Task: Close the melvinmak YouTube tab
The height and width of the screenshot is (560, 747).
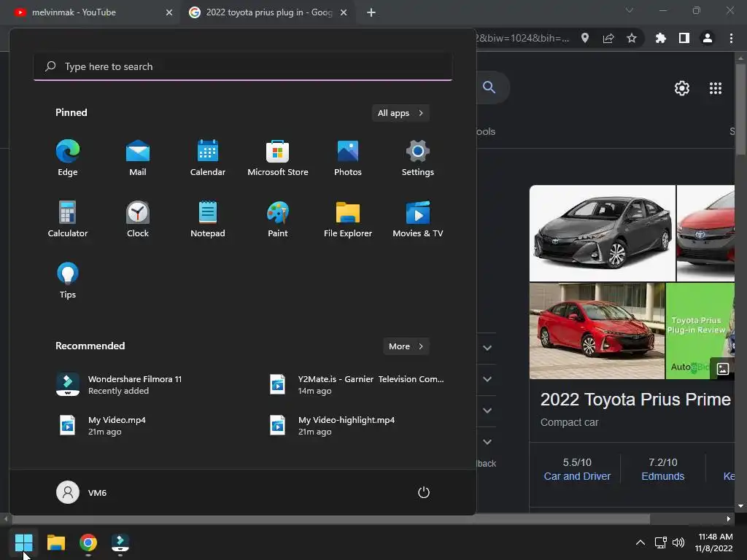Action: pyautogui.click(x=169, y=12)
